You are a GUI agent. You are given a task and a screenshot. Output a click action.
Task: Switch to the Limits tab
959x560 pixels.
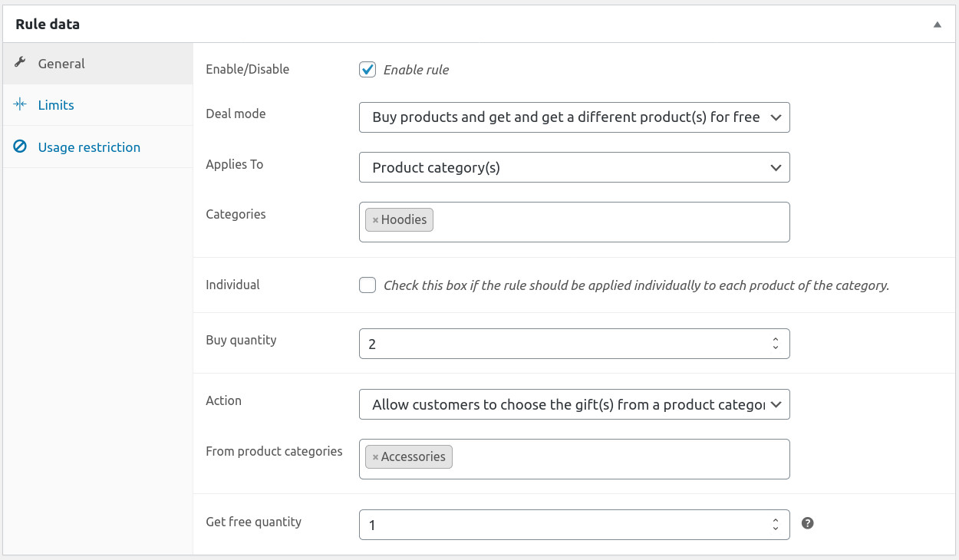pyautogui.click(x=56, y=105)
